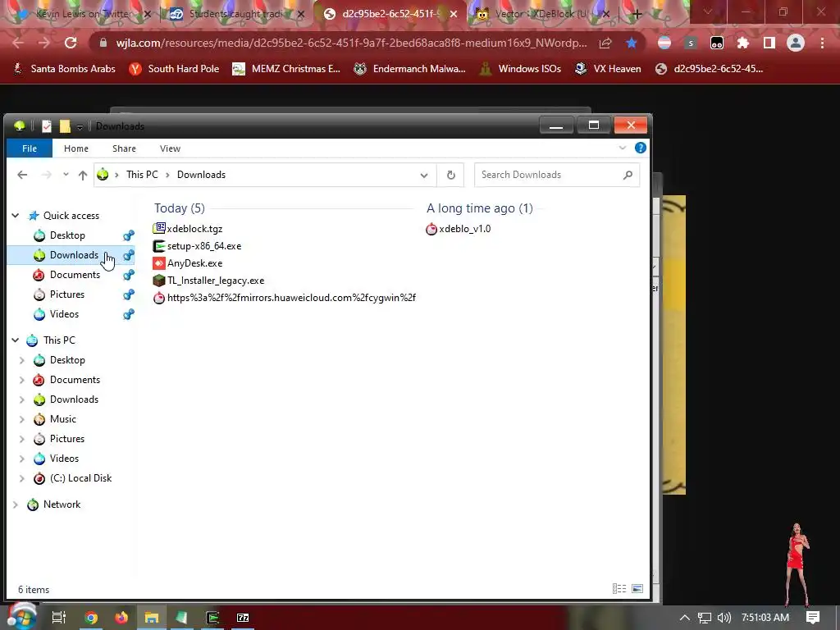The width and height of the screenshot is (840, 630).
Task: Reload the page in Chrome
Action: (x=71, y=43)
